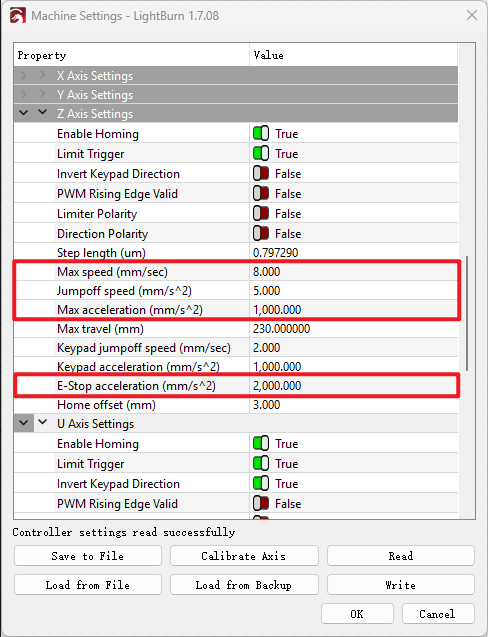Image resolution: width=488 pixels, height=637 pixels.
Task: Select the Max speed (mm/sec) property row
Action: click(x=236, y=271)
